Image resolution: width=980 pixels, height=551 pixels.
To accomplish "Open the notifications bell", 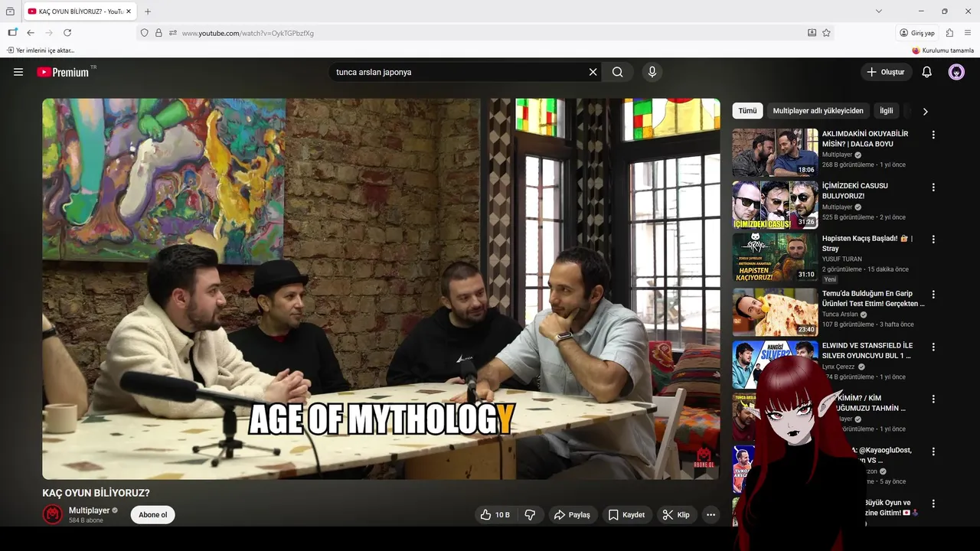I will [x=926, y=72].
